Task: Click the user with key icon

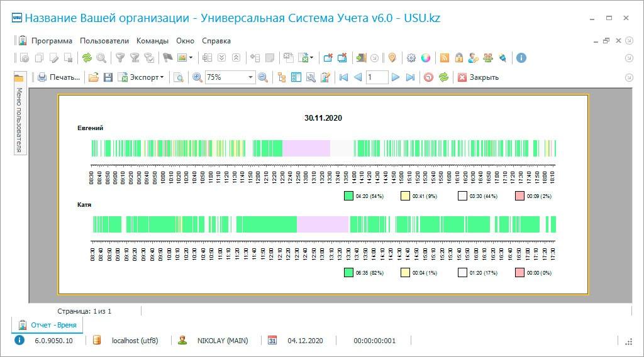Action: coord(473,58)
